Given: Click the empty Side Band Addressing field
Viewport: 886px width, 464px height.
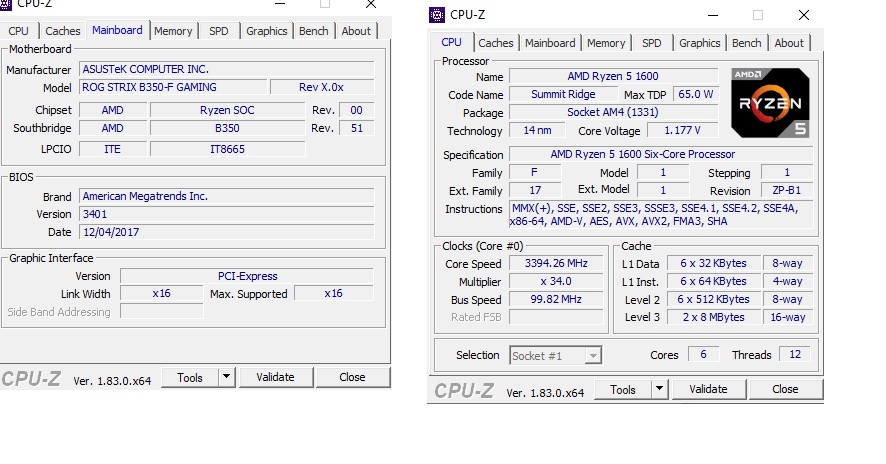Looking at the screenshot, I should (162, 311).
